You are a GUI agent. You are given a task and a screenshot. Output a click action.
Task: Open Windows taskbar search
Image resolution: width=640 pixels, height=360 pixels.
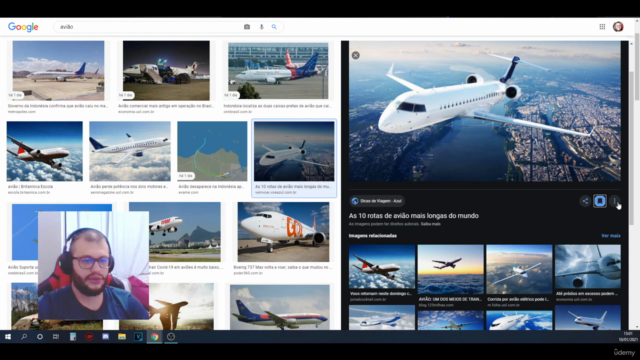(24, 337)
